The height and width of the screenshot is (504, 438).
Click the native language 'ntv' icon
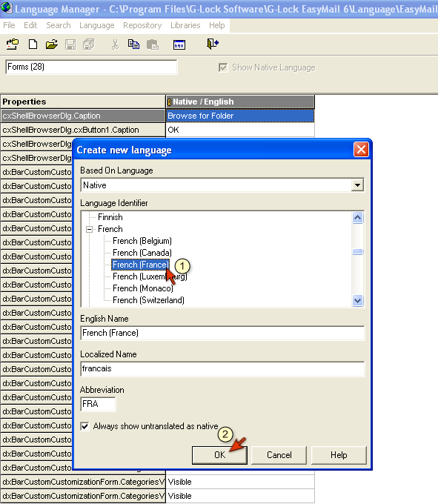pos(179,44)
